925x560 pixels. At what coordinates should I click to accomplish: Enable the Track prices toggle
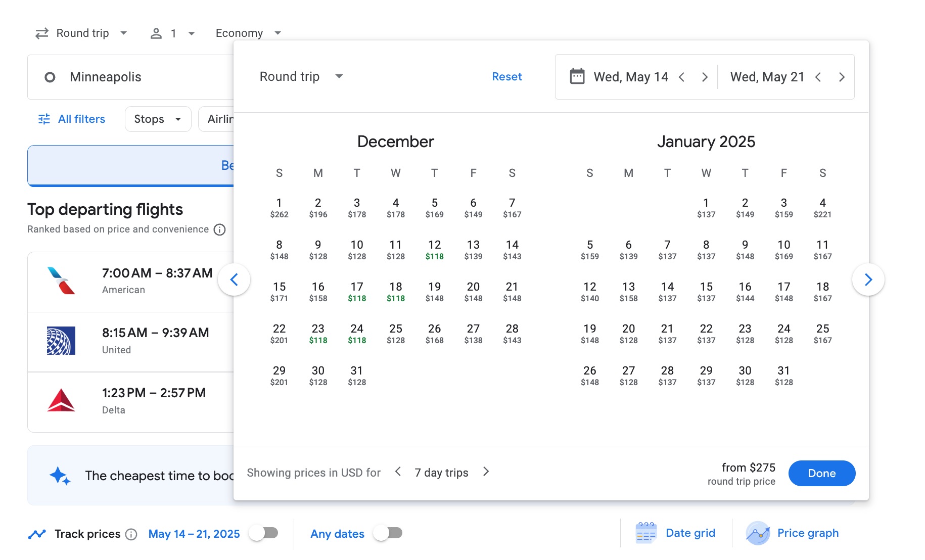(264, 533)
